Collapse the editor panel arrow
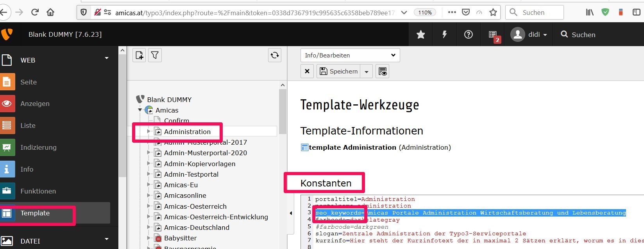Viewport: 644px width, 249px height. tap(291, 213)
